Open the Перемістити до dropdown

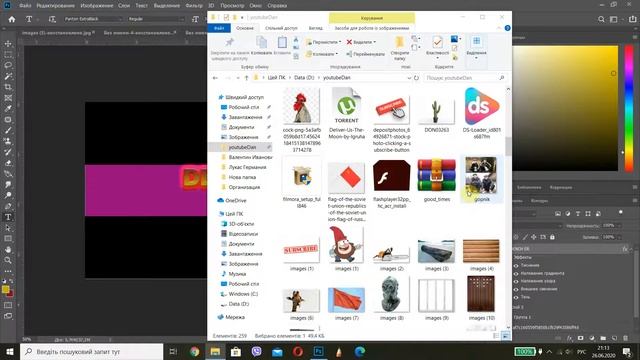pyautogui.click(x=323, y=42)
